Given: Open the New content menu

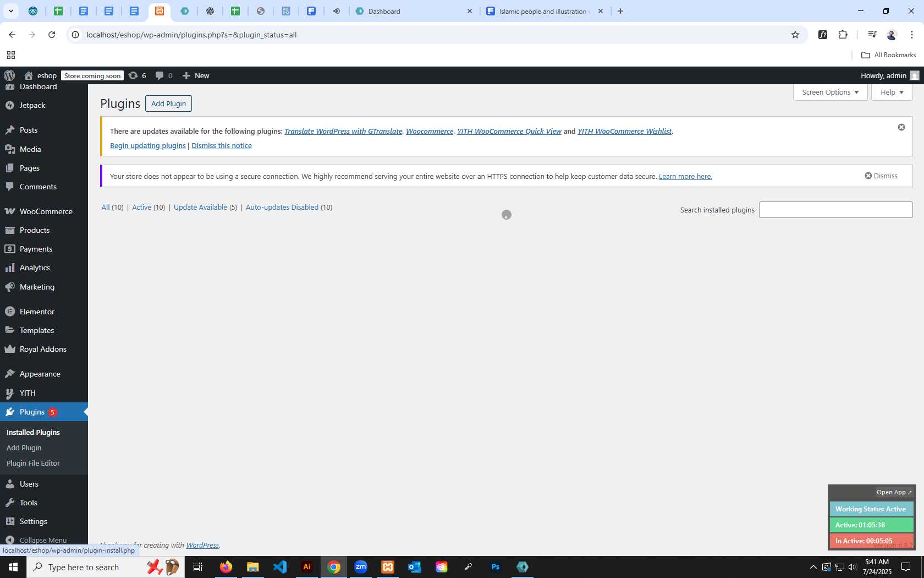Looking at the screenshot, I should (x=196, y=75).
